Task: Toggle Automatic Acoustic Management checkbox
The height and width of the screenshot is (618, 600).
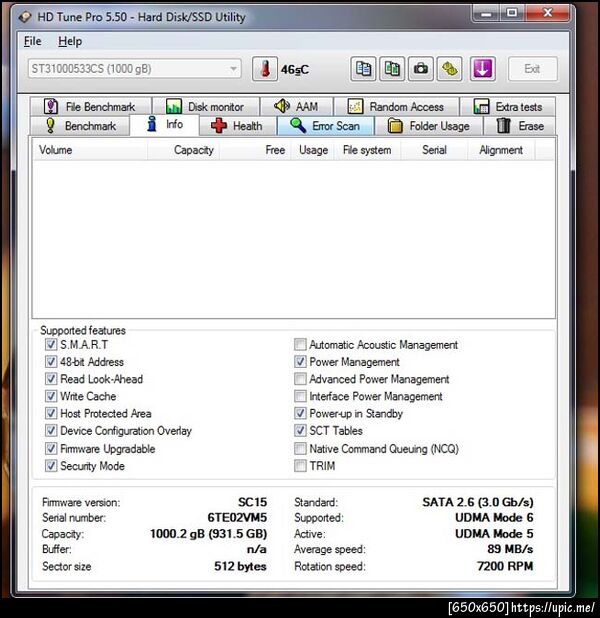Action: 300,344
